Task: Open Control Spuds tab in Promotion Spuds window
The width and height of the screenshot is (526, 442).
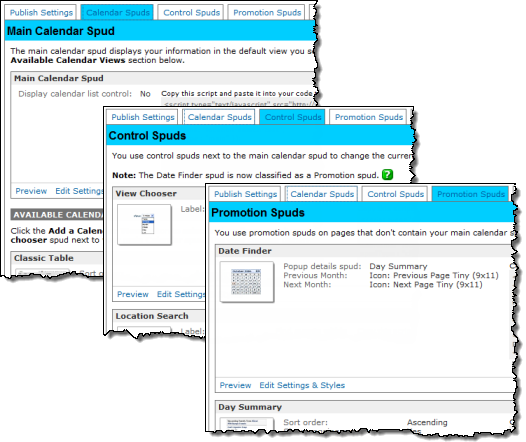Action: (396, 194)
